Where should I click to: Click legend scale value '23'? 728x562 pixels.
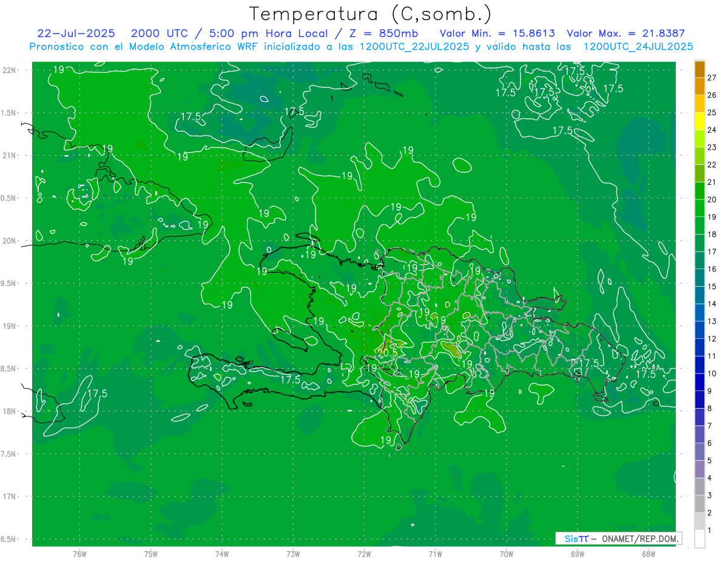click(x=712, y=147)
